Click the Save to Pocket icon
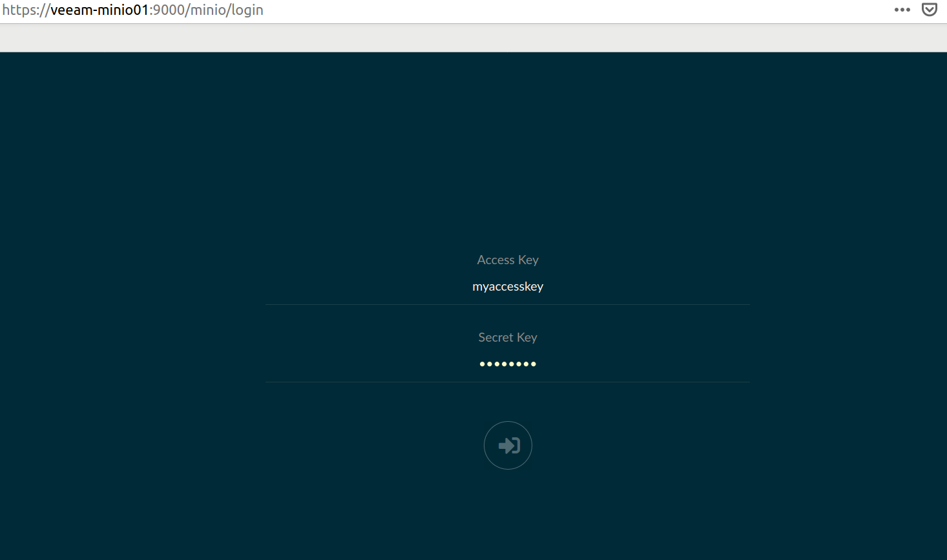The image size is (947, 560). [x=929, y=10]
